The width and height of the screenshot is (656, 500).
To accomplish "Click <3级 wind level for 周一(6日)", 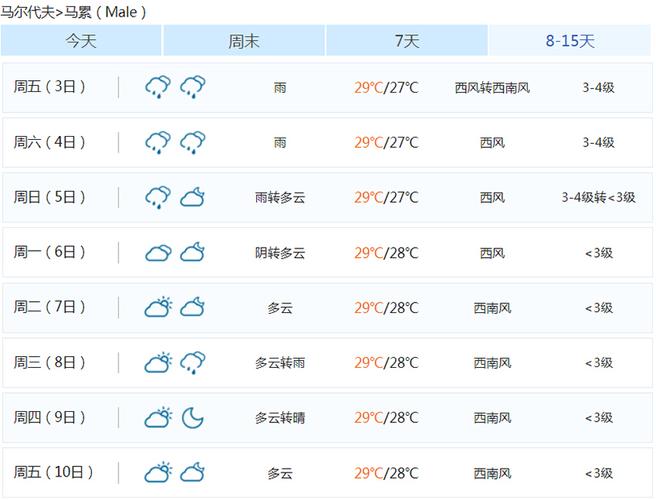I will click(x=599, y=253).
